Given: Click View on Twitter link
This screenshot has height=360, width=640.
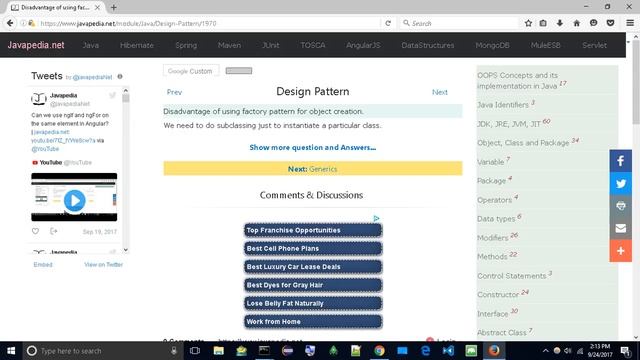Looking at the screenshot, I should tap(103, 264).
